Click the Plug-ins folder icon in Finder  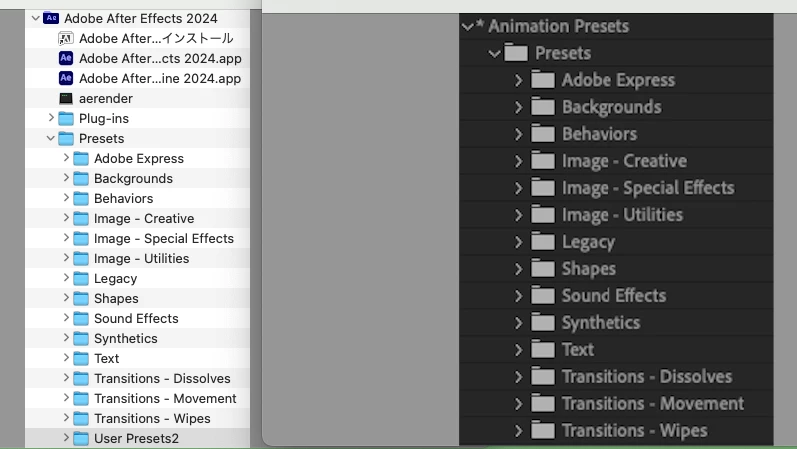(x=66, y=118)
